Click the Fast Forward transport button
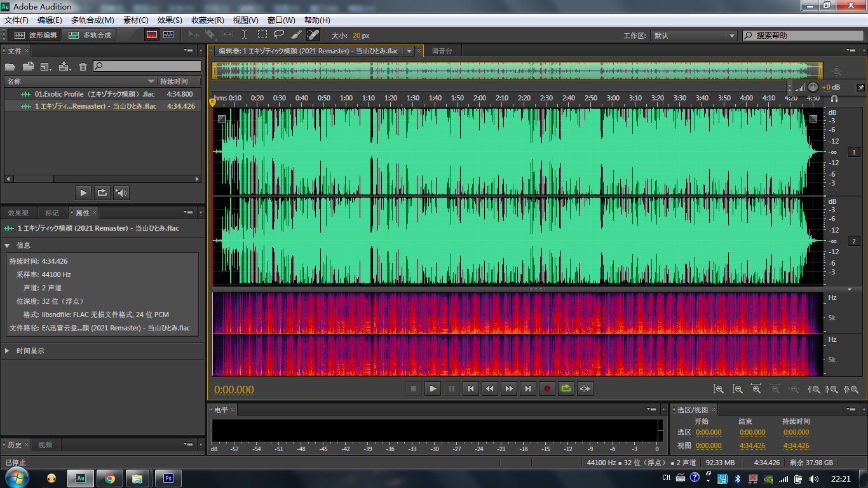 pyautogui.click(x=509, y=388)
